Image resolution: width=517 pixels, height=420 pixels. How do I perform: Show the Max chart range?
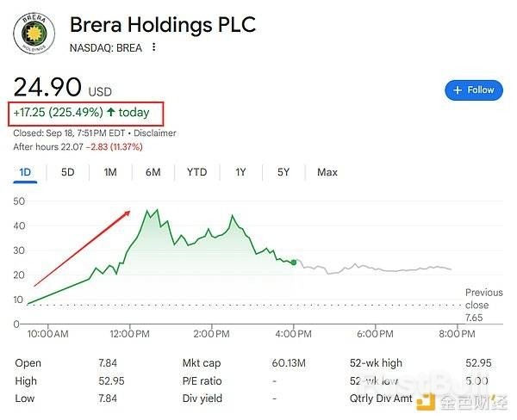pyautogui.click(x=327, y=172)
